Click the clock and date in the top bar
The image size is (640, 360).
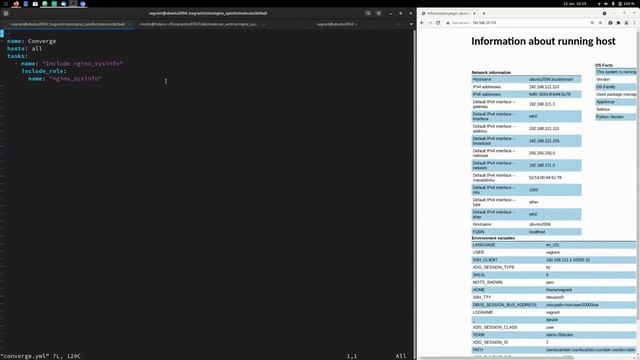pos(575,4)
